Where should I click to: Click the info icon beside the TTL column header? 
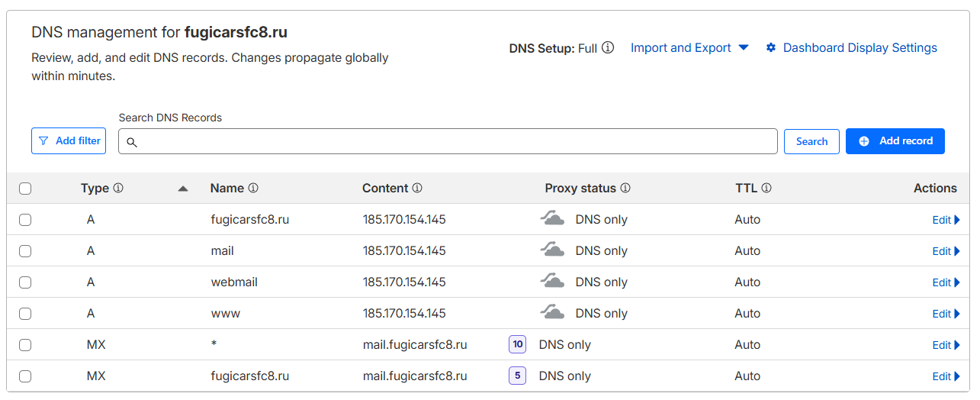tap(766, 188)
